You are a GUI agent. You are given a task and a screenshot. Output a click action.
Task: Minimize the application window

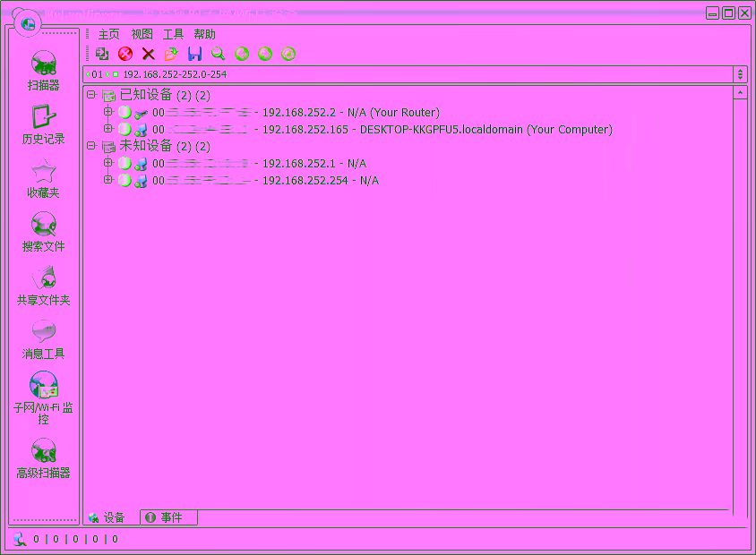point(713,13)
